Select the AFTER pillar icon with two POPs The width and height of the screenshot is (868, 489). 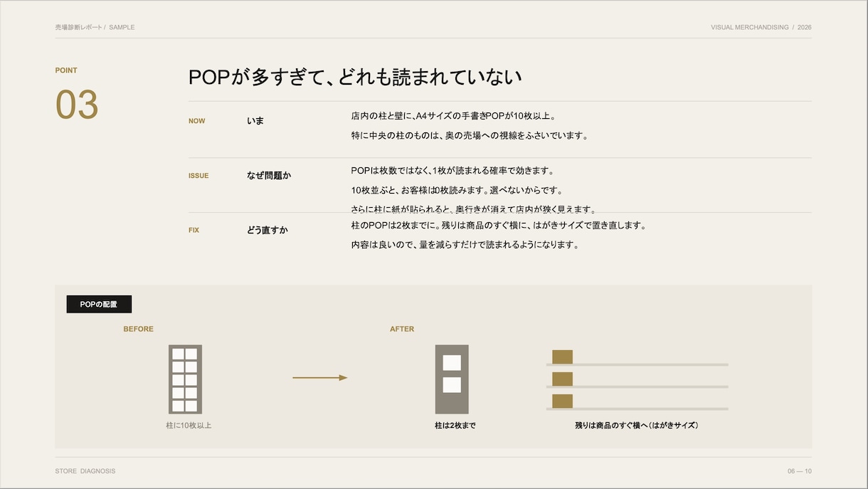pyautogui.click(x=452, y=379)
